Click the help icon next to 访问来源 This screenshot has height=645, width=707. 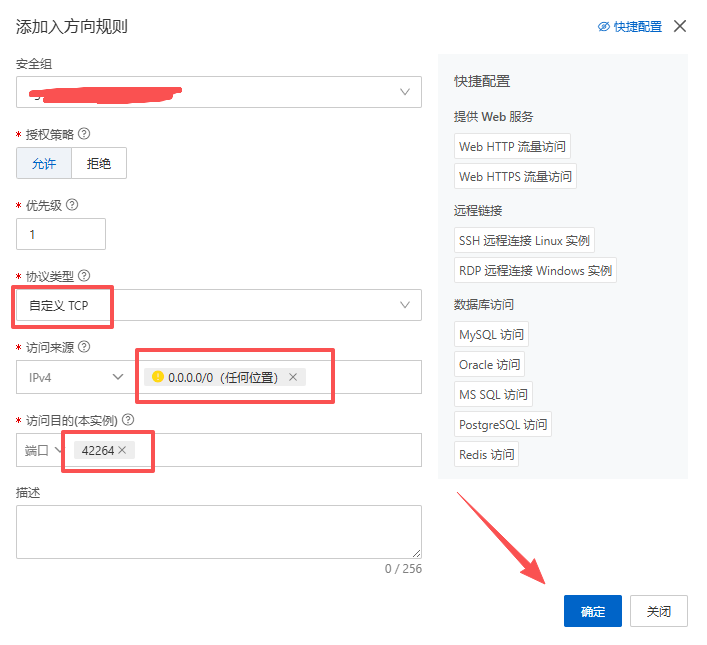(x=84, y=347)
